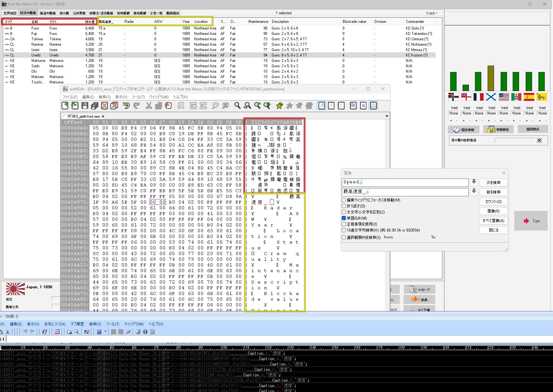Click the French flag icon
The width and height of the screenshot is (553, 392).
click(478, 97)
